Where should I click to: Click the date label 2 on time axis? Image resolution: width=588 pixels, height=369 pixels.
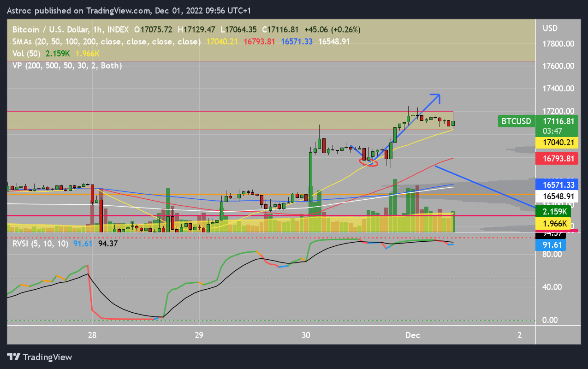pyautogui.click(x=519, y=335)
